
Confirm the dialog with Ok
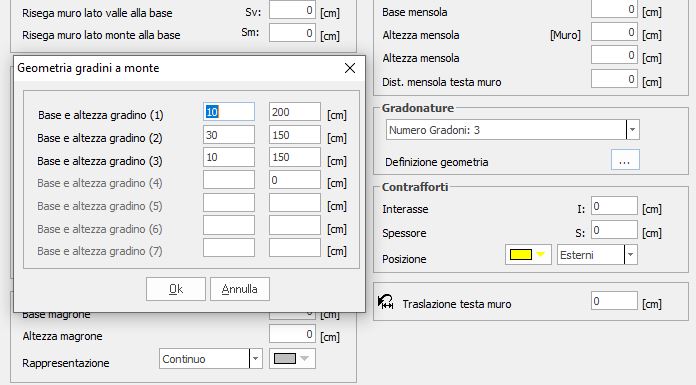click(x=176, y=289)
